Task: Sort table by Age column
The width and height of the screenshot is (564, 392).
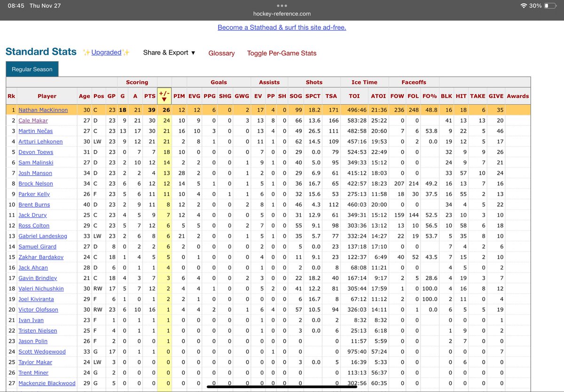Action: [85, 96]
